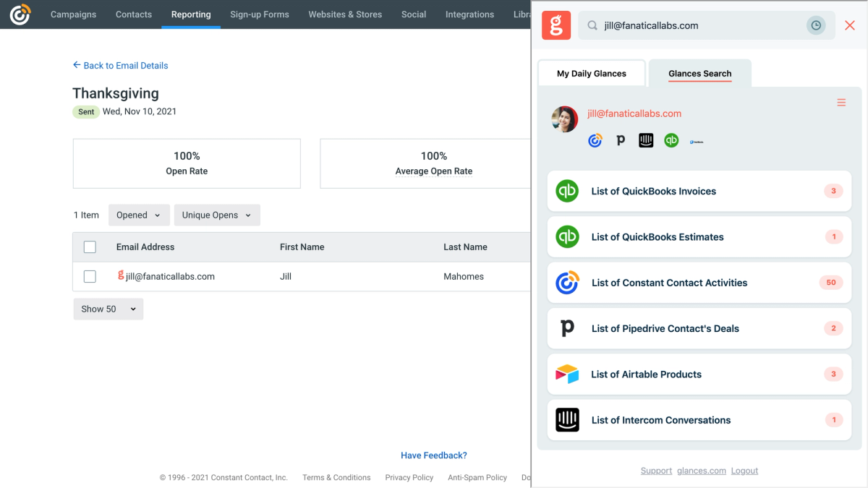Click Pipedrive icon under Jill's email
Viewport: 868px width, 488px height.
621,141
